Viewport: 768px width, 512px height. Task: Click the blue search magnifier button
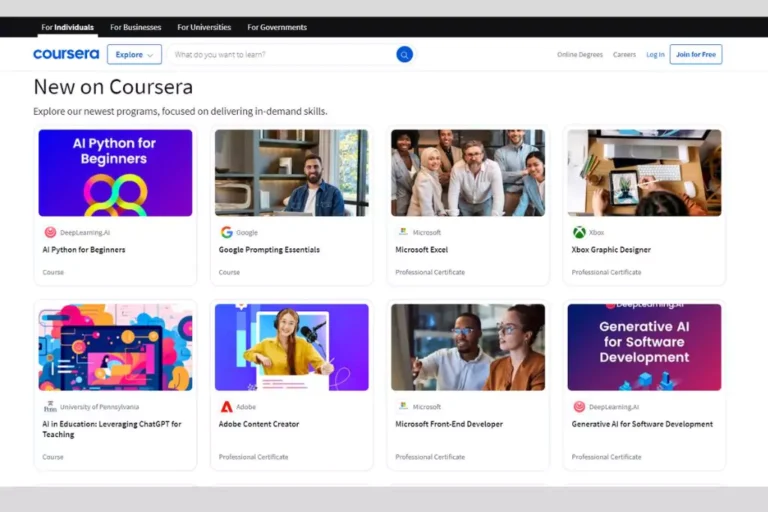pos(404,54)
